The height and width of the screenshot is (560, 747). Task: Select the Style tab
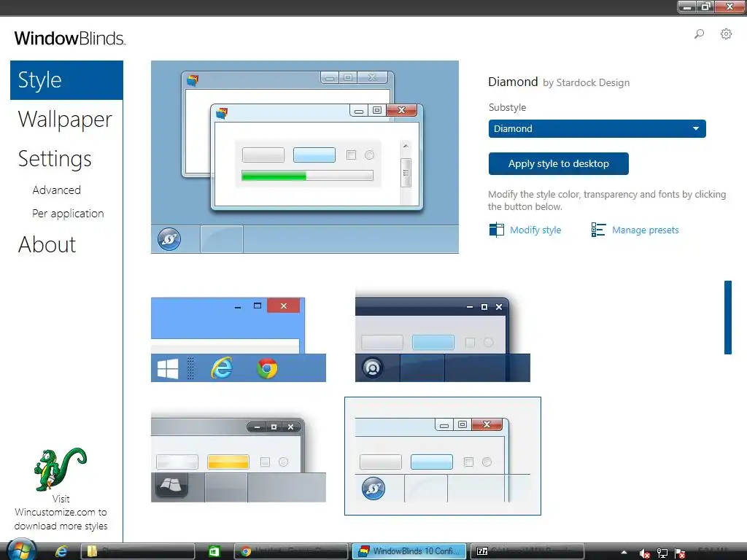(x=66, y=80)
